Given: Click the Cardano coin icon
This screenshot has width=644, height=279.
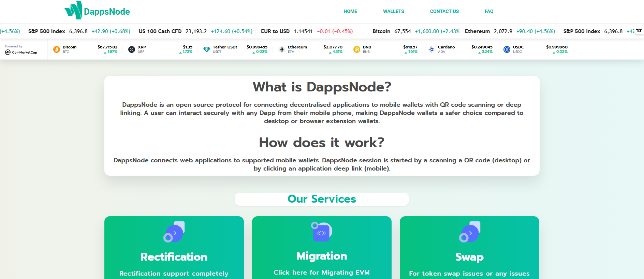Looking at the screenshot, I should pos(432,49).
